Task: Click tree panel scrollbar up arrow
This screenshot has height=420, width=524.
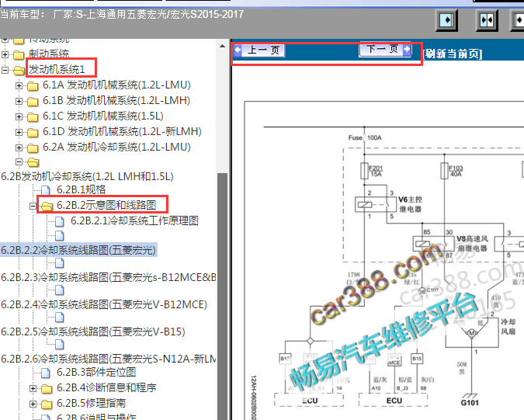Action: click(222, 46)
